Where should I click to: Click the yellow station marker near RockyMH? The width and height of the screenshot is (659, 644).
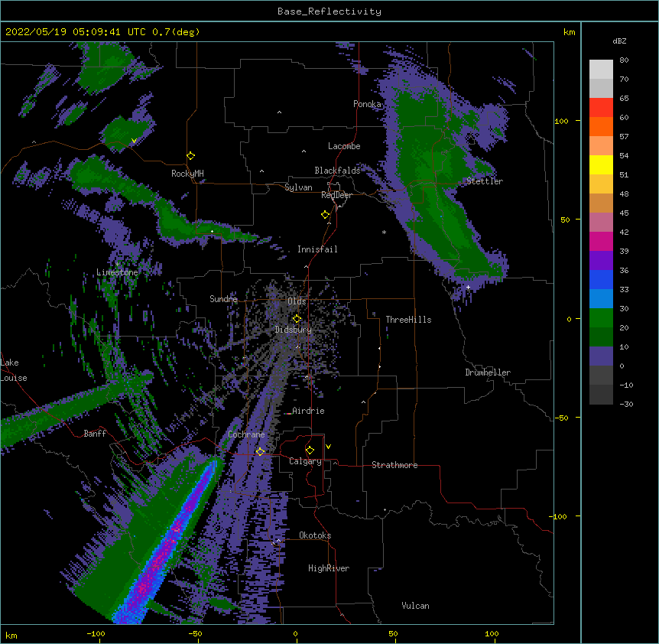pyautogui.click(x=191, y=156)
